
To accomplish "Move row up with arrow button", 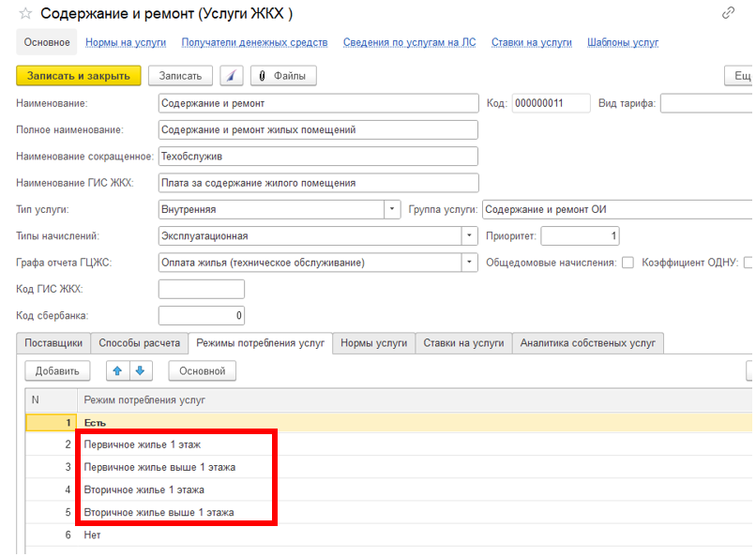I will [117, 371].
